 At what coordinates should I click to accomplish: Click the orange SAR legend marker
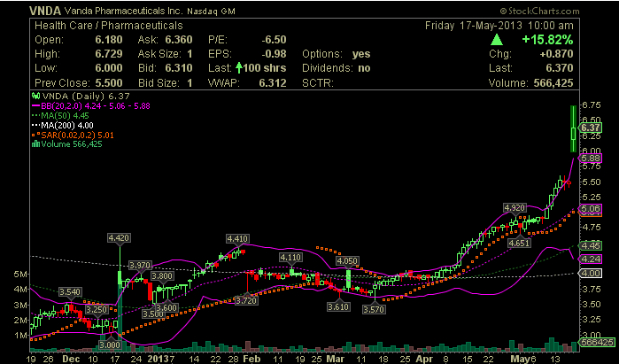[37, 135]
